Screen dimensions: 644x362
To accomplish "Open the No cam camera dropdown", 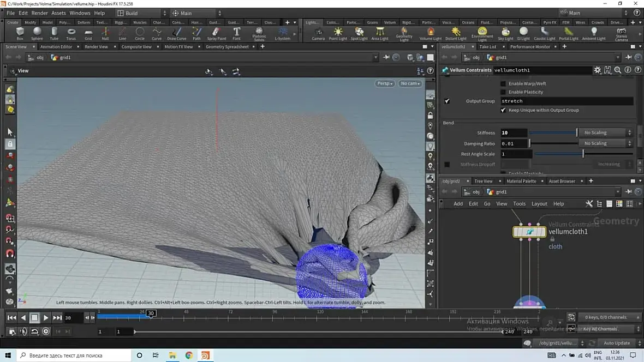I will click(x=410, y=83).
